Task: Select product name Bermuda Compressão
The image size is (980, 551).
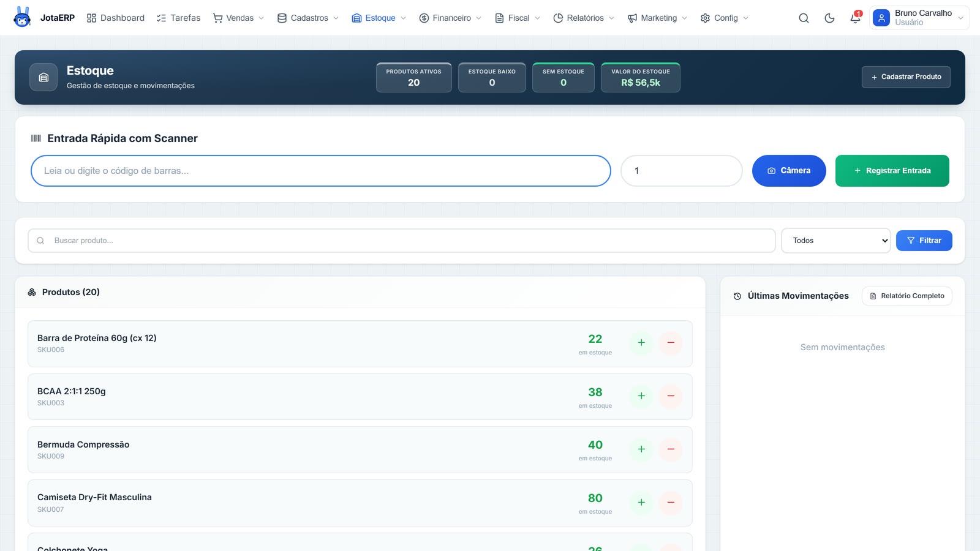Action: point(83,444)
